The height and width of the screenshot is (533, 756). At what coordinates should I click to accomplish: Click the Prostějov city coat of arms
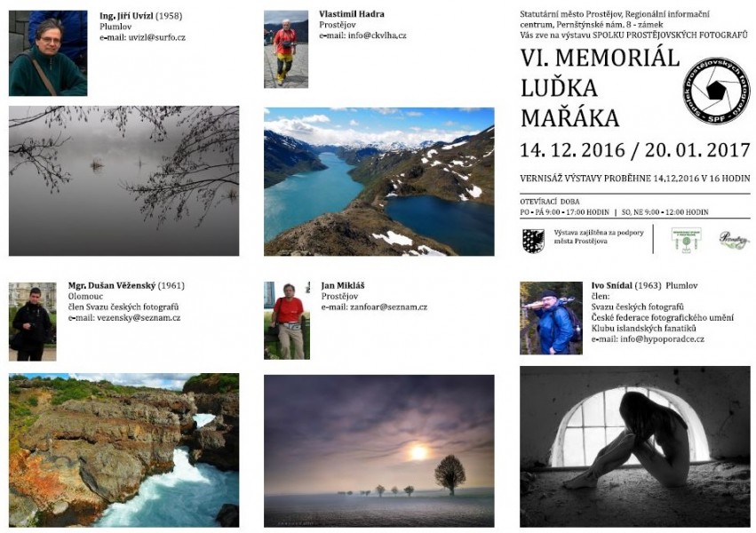coord(533,241)
